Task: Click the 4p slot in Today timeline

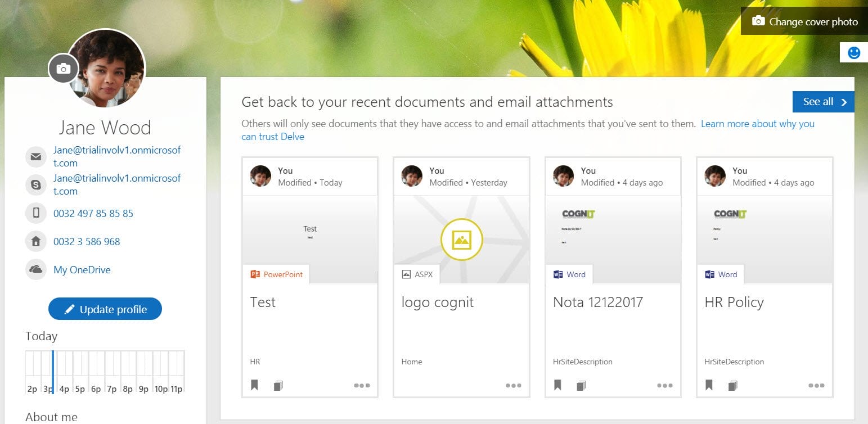Action: (64, 371)
